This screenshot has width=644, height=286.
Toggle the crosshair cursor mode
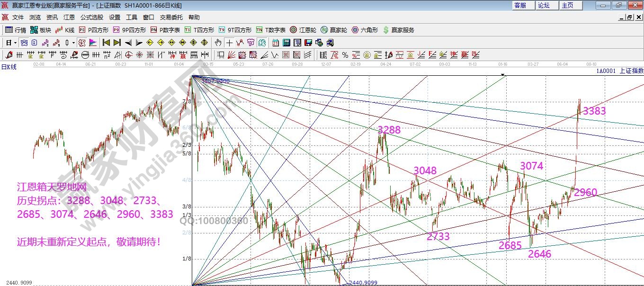tap(230, 43)
